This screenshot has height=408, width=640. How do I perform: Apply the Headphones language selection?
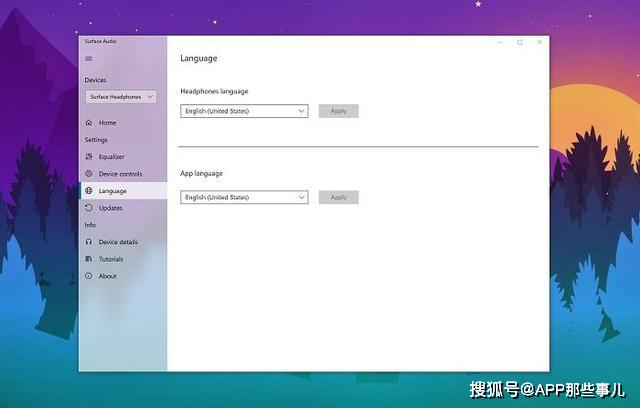pyautogui.click(x=339, y=111)
